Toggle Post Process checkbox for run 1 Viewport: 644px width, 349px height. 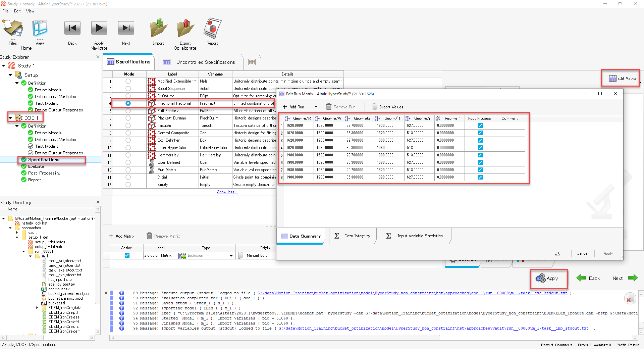click(480, 126)
